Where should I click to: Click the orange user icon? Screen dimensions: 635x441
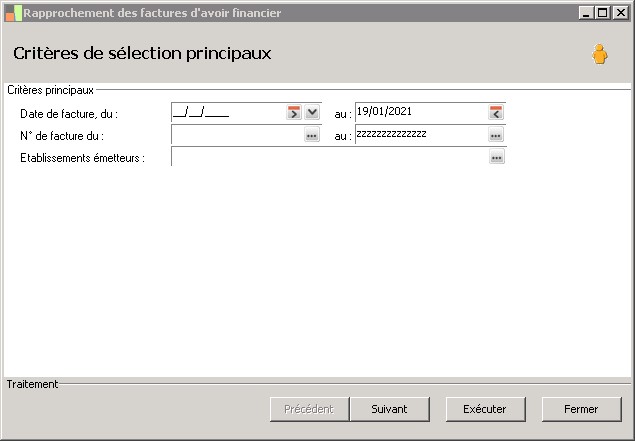[x=599, y=54]
